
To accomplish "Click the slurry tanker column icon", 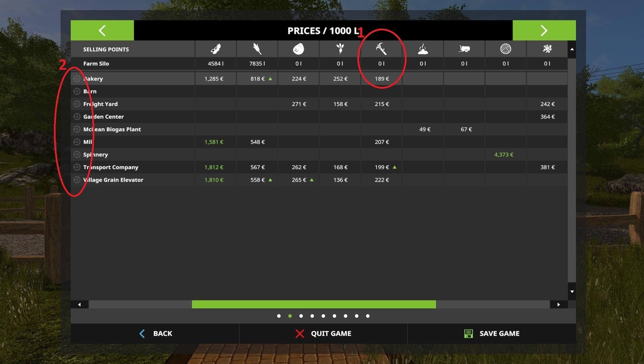I will [x=464, y=49].
